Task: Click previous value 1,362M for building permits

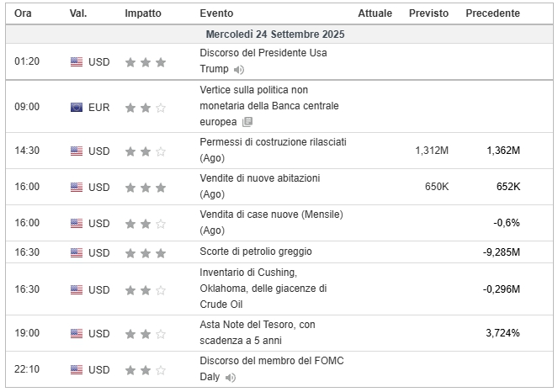Action: point(502,151)
